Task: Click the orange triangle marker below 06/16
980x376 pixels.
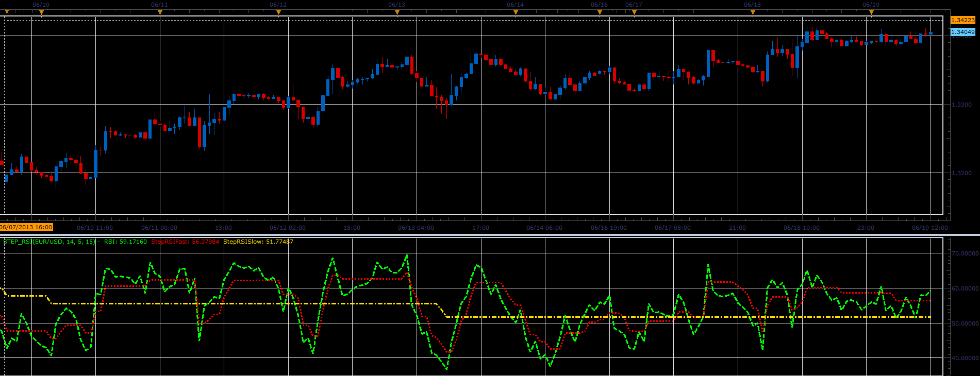Action: click(x=600, y=12)
